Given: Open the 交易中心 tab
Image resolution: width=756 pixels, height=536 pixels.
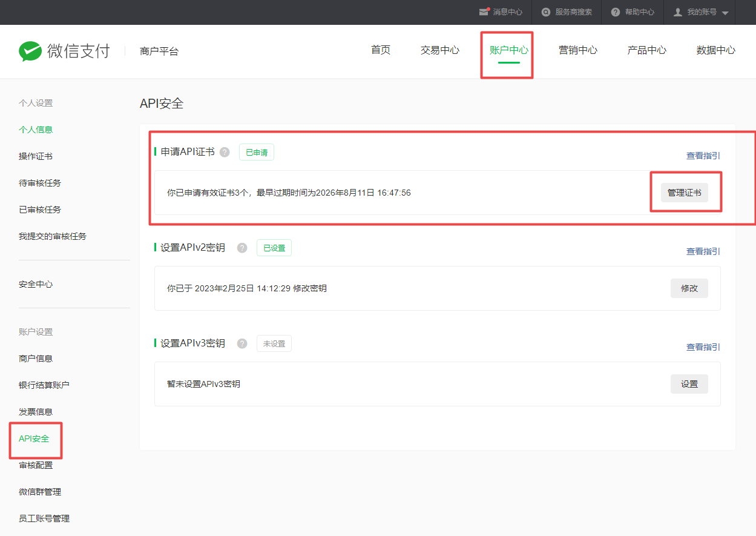Looking at the screenshot, I should [440, 50].
